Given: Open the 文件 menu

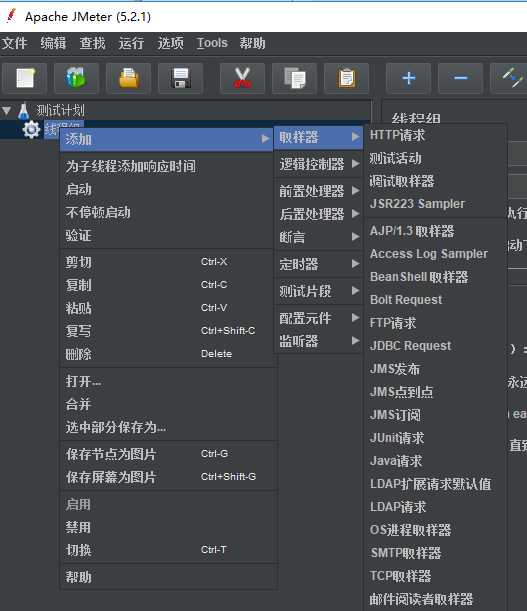Looking at the screenshot, I should pos(15,43).
